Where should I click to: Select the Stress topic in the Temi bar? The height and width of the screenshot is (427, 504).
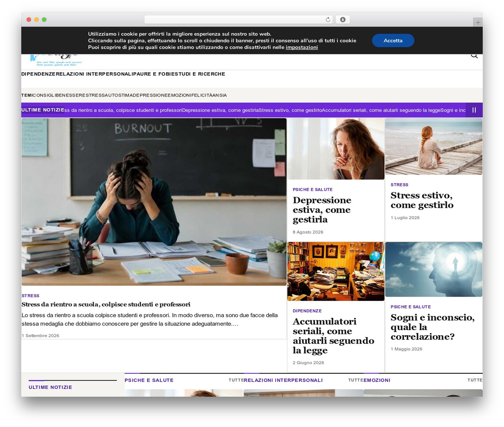[95, 95]
